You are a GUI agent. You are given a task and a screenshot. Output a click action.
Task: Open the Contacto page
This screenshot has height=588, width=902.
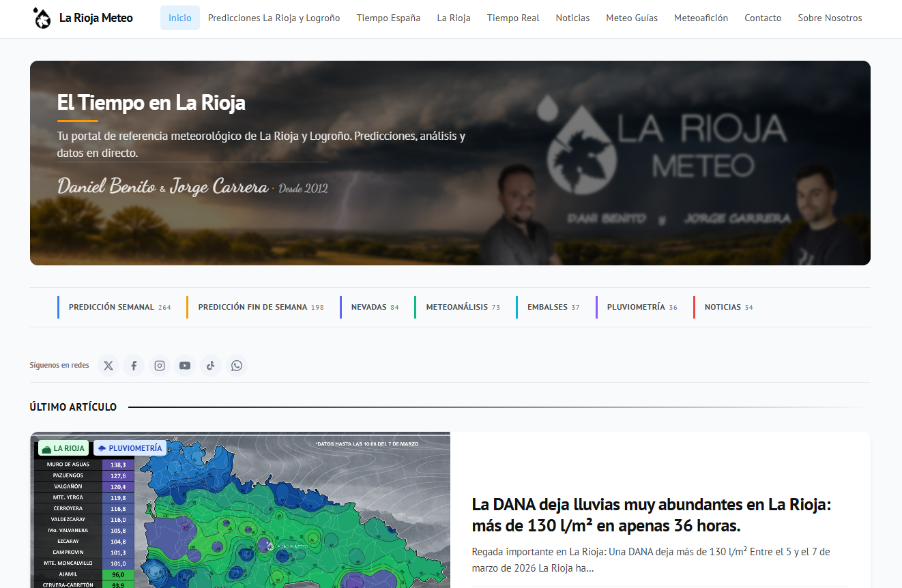763,18
